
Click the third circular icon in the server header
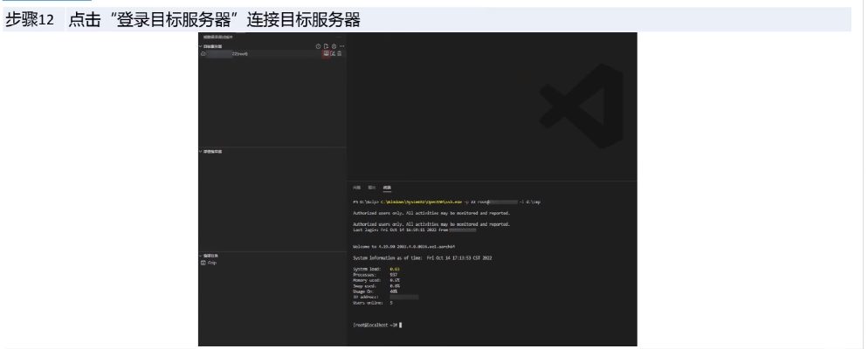click(334, 46)
